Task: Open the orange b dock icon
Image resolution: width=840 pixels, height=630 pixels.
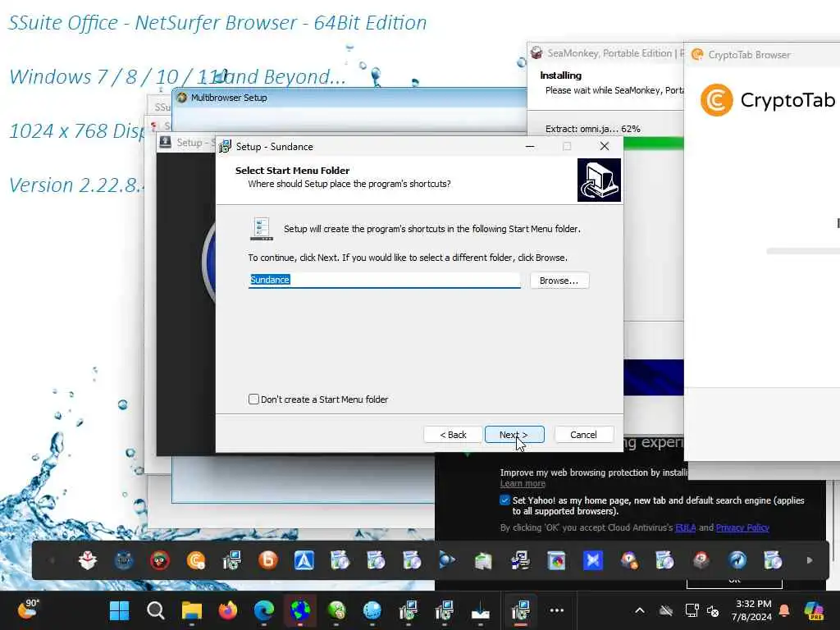Action: (x=268, y=560)
